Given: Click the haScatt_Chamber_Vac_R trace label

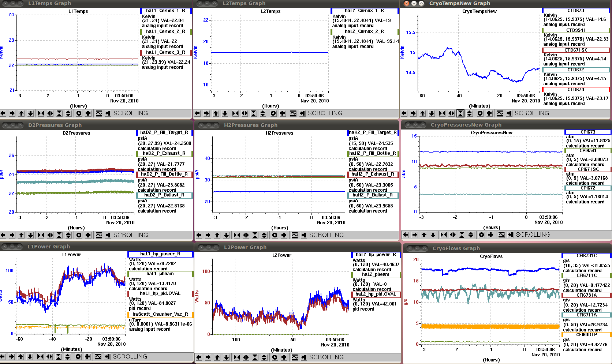Looking at the screenshot, I should [x=160, y=314].
